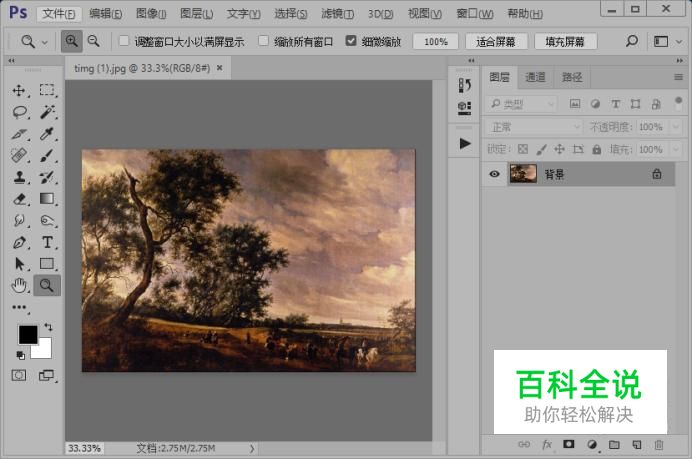Choose Zoom In mode in options bar

tap(71, 41)
